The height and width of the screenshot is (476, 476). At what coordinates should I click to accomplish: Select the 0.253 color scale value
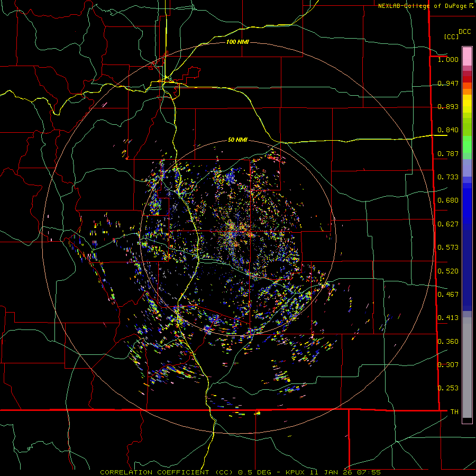448,388
